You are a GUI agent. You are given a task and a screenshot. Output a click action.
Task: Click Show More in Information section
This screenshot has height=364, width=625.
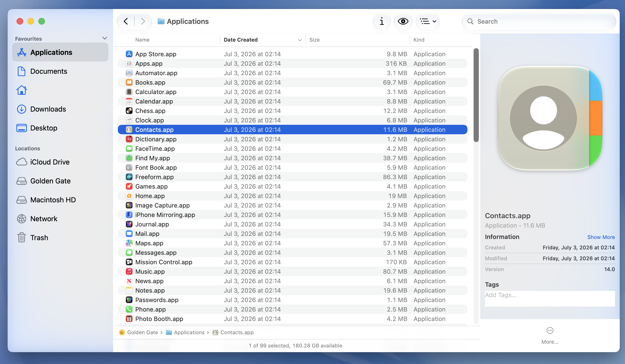(601, 237)
